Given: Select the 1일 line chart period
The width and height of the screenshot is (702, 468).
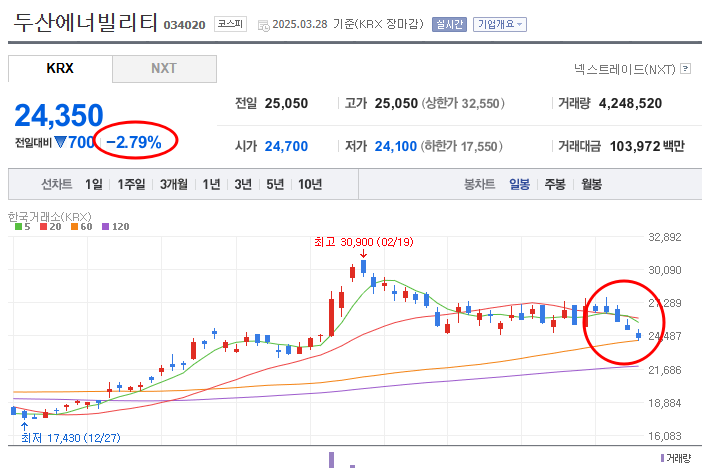Looking at the screenshot, I should click(94, 184).
